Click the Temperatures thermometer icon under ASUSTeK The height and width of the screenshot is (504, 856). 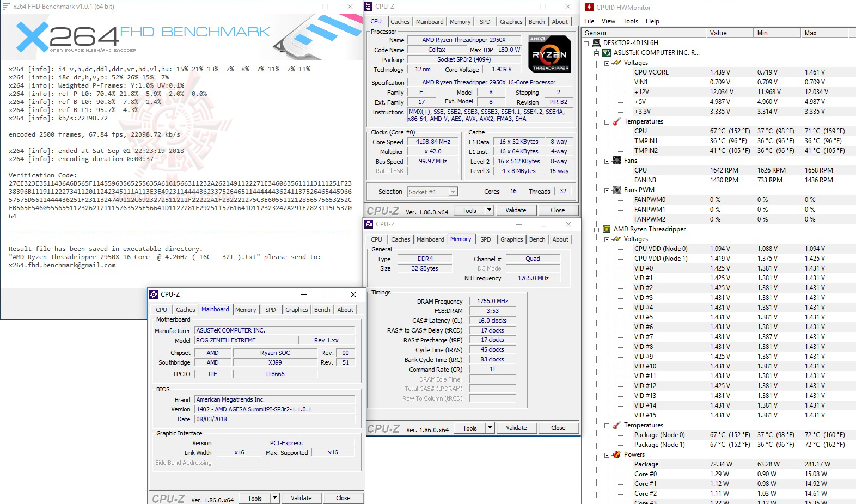(617, 121)
